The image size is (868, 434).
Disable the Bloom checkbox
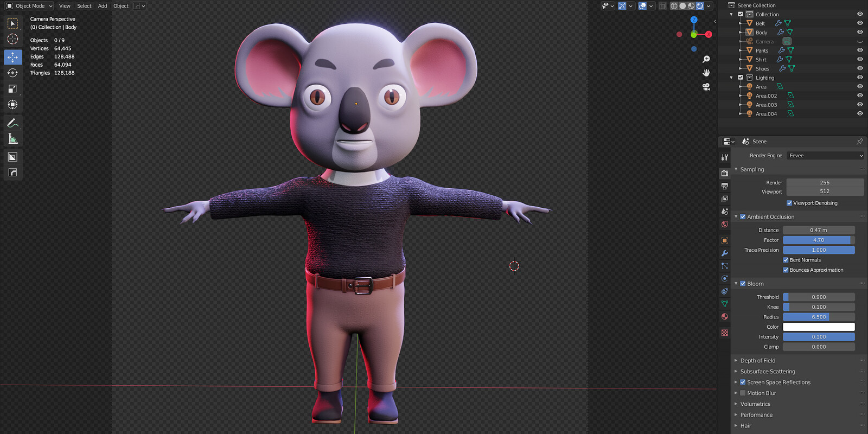743,284
